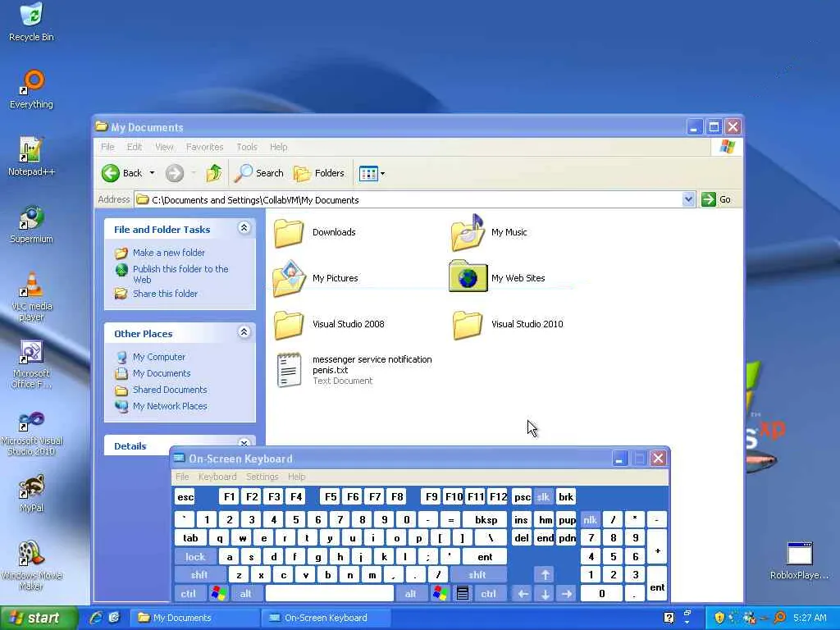840x630 pixels.
Task: Toggle the slk scroll lock key
Action: tap(543, 497)
